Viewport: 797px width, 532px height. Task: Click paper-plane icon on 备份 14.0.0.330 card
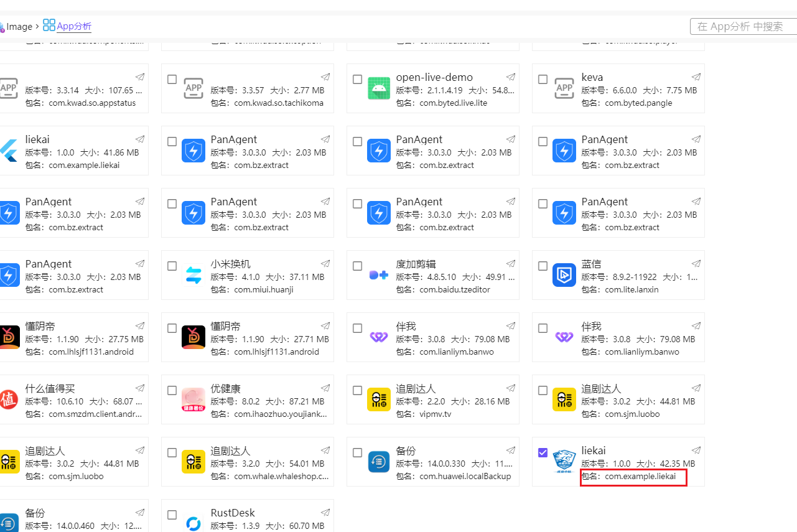(x=511, y=450)
